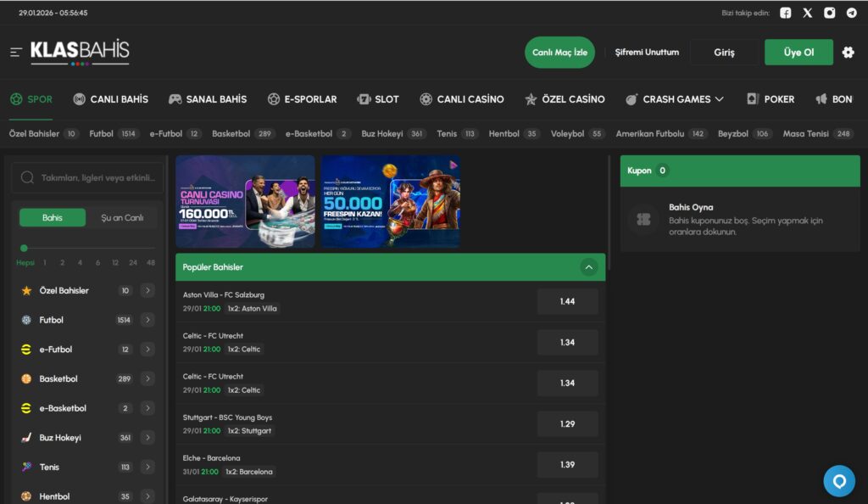
Task: Select the 1.44 odds for Aston Villa
Action: (567, 301)
